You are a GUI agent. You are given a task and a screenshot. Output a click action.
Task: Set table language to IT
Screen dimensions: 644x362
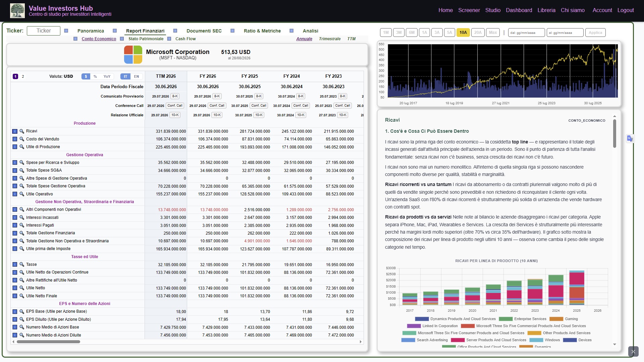pyautogui.click(x=125, y=76)
